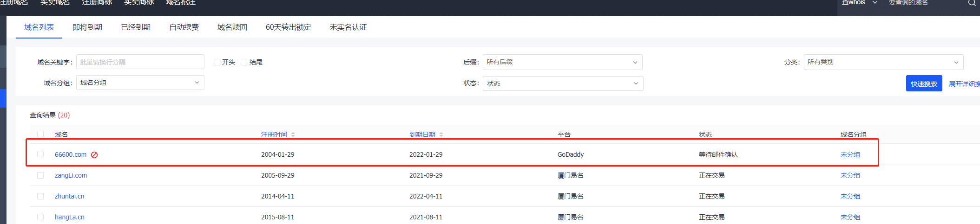Open the zangLi.com domain link
The image size is (980, 224).
(71, 175)
